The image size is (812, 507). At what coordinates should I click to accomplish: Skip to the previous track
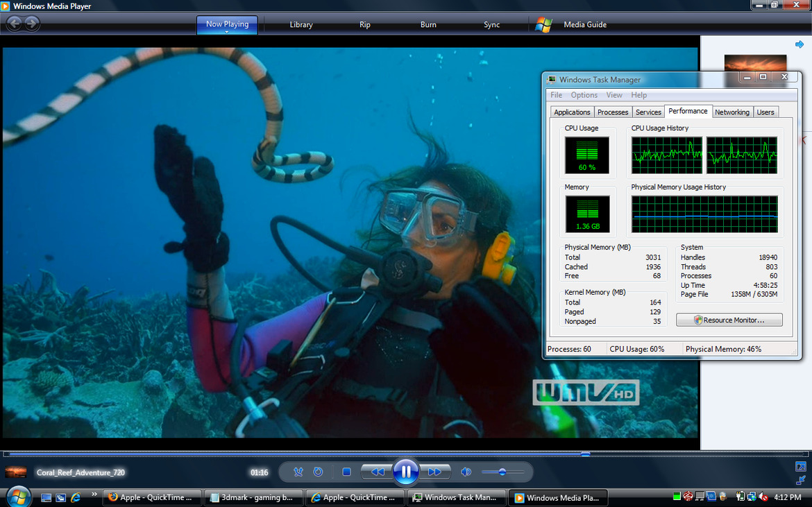click(x=378, y=472)
